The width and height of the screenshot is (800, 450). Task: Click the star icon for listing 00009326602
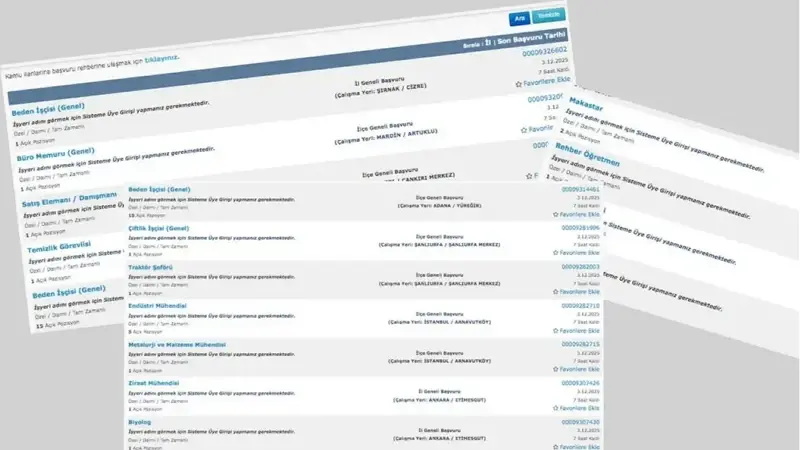tap(519, 85)
